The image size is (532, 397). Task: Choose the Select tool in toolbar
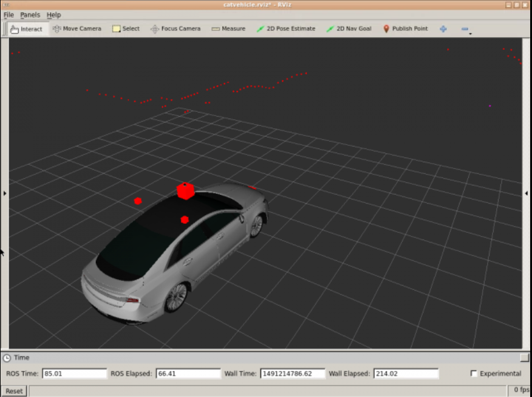click(126, 29)
